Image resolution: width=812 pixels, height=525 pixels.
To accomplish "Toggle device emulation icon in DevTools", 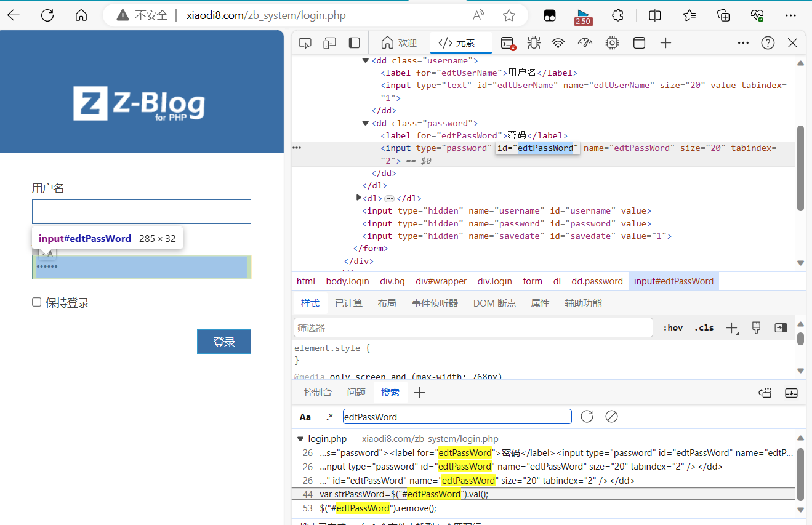I will (x=330, y=43).
